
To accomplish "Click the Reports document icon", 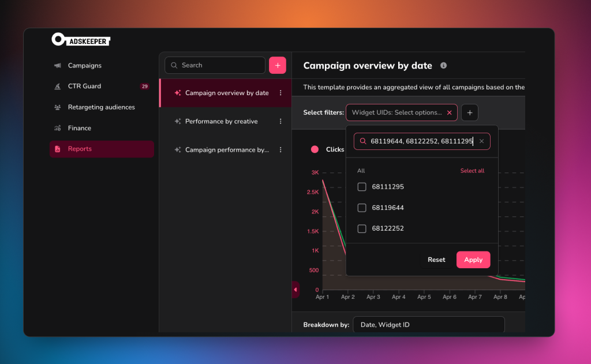I will pos(57,149).
